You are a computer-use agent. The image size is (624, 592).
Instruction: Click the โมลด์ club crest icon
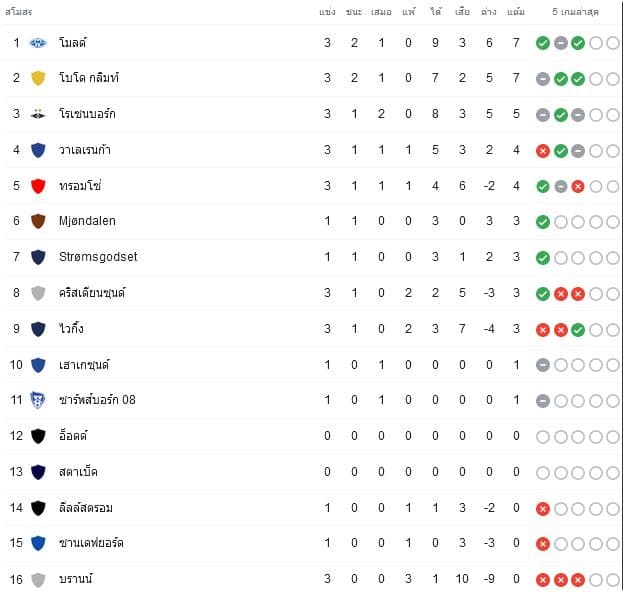coord(38,43)
